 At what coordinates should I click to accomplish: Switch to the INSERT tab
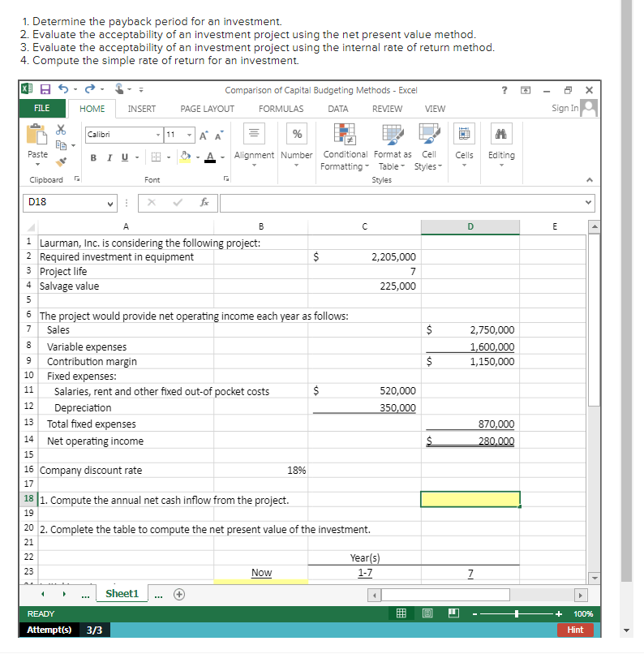coord(142,109)
